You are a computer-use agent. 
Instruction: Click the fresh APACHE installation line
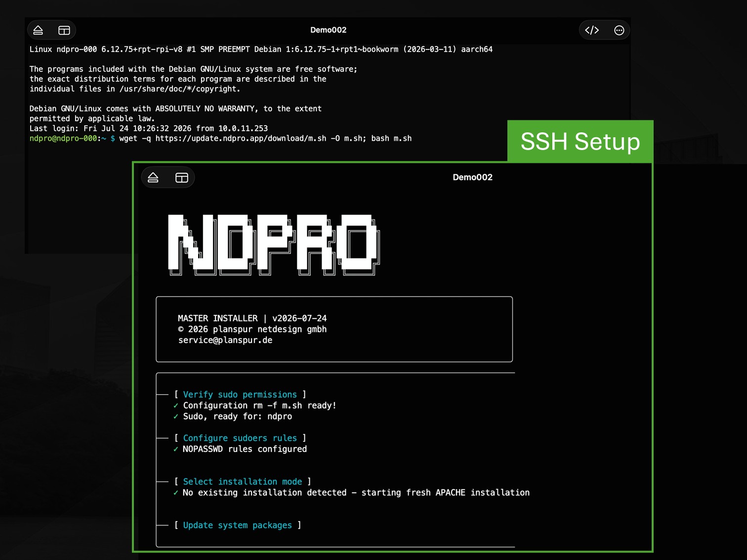[351, 492]
